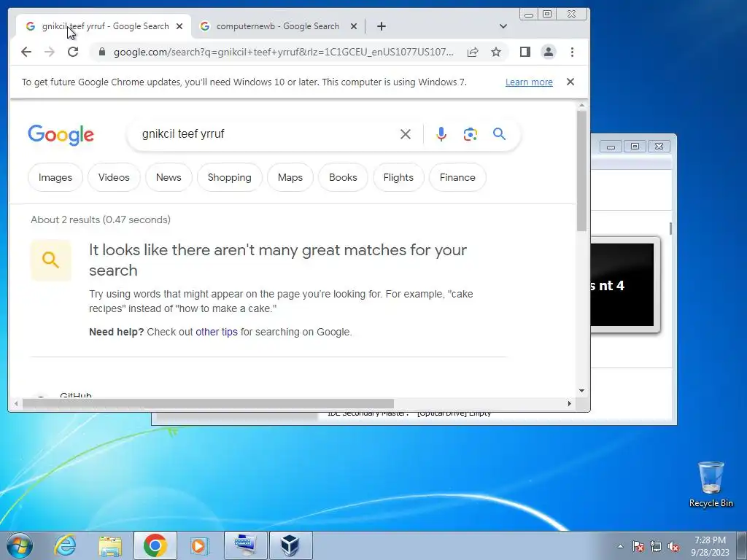This screenshot has height=560, width=747.
Task: Click the 'About 2 results' stats text
Action: tap(101, 219)
